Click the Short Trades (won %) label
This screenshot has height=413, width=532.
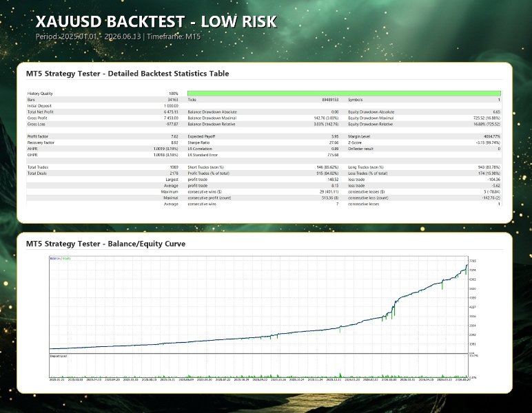(x=205, y=167)
